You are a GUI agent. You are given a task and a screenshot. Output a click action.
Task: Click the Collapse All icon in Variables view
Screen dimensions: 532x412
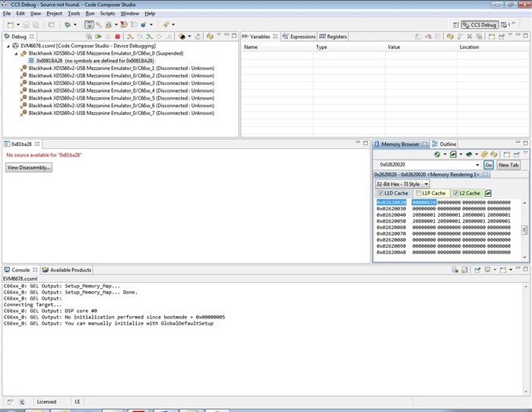pyautogui.click(x=438, y=36)
